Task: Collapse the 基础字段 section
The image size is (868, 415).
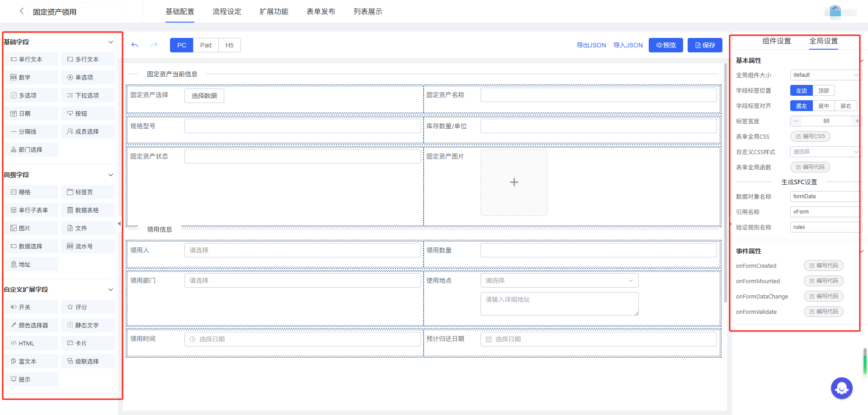Action: pyautogui.click(x=111, y=42)
